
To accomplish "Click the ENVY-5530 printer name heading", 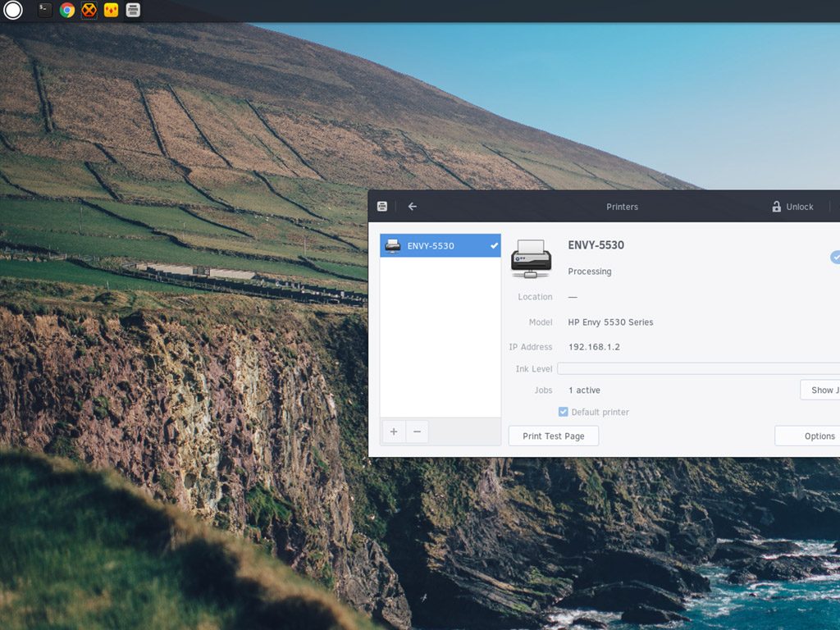I will [596, 245].
